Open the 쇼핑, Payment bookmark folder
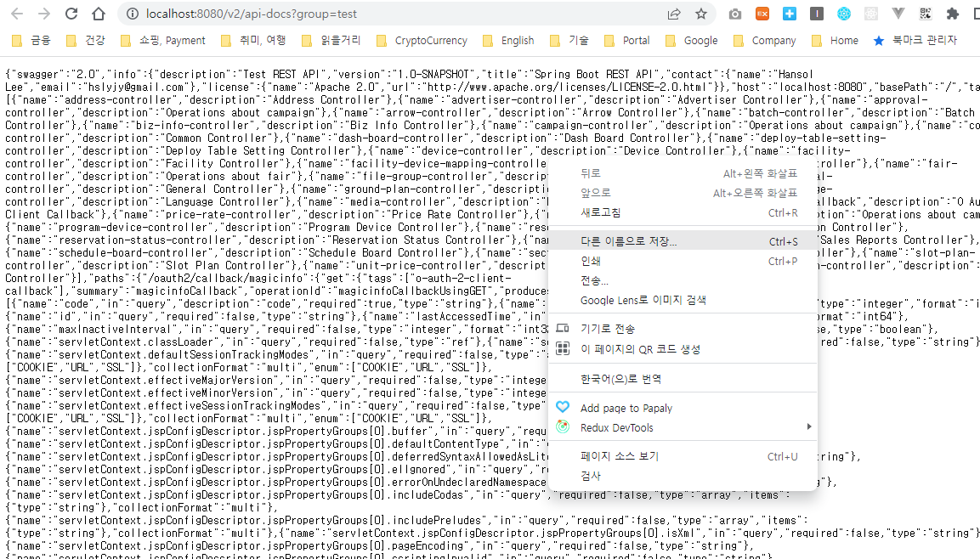The width and height of the screenshot is (980, 559). (x=162, y=41)
